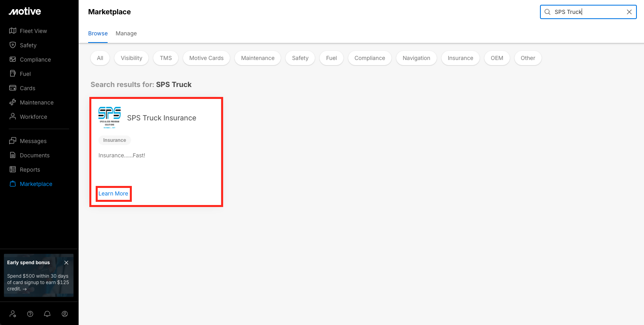644x325 pixels.
Task: Open Maintenance in the sidebar
Action: click(x=37, y=103)
